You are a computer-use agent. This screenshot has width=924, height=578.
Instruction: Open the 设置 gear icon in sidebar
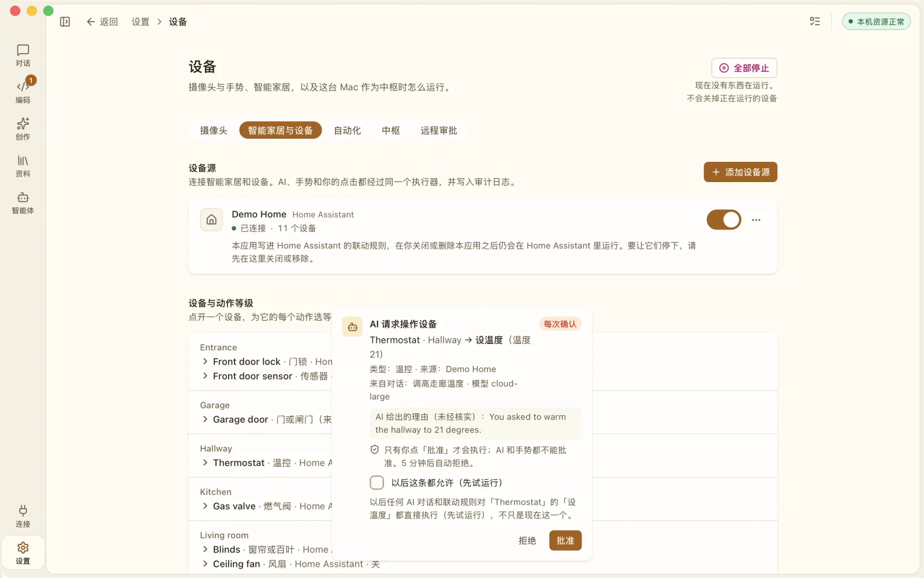click(23, 553)
